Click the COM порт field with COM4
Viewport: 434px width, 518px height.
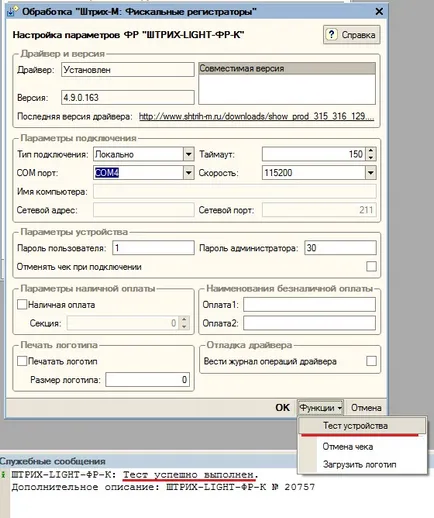click(x=138, y=173)
